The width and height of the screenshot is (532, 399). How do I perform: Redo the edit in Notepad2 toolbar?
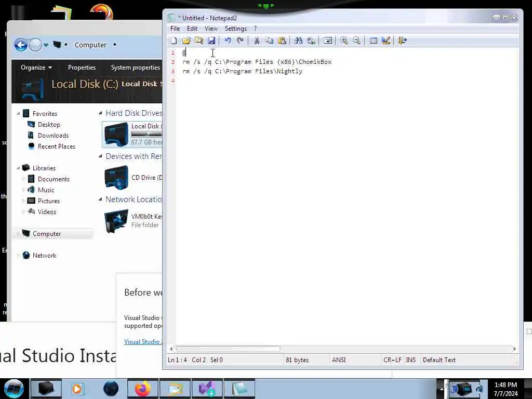pos(240,41)
